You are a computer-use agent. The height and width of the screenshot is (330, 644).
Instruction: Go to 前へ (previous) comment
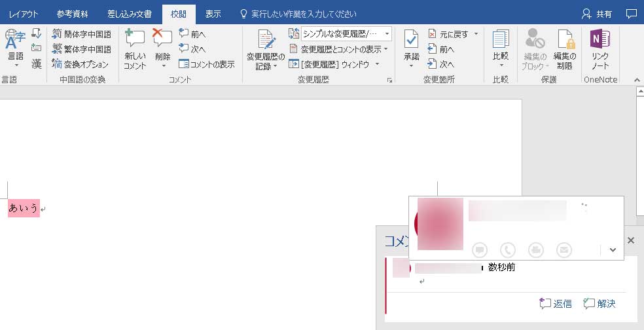(192, 34)
